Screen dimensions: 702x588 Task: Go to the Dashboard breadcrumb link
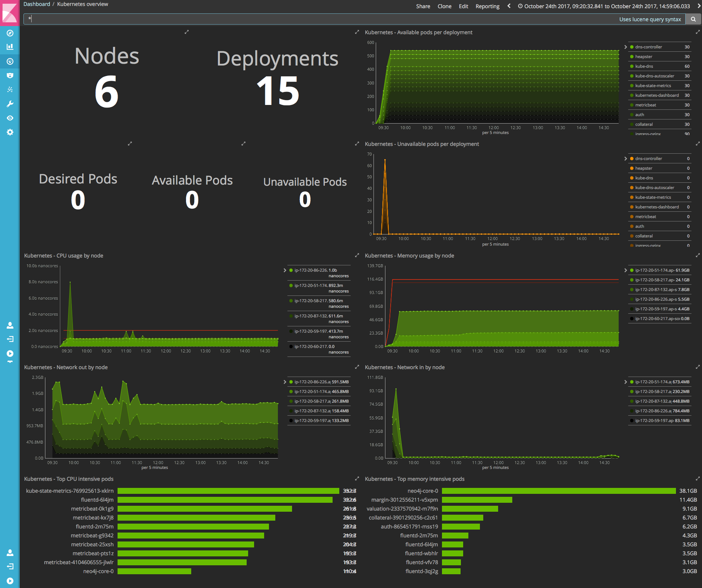[36, 4]
